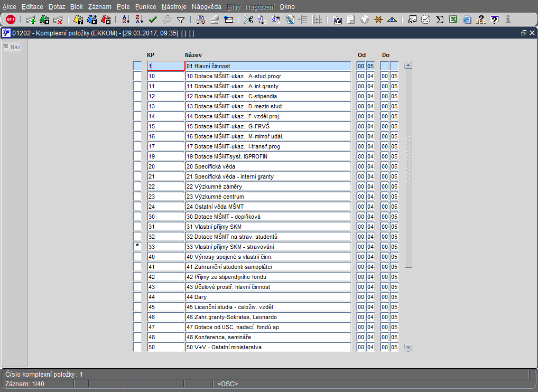The height and width of the screenshot is (392, 538).
Task: Click the Internet Explorer browser icon
Action: pos(467,20)
